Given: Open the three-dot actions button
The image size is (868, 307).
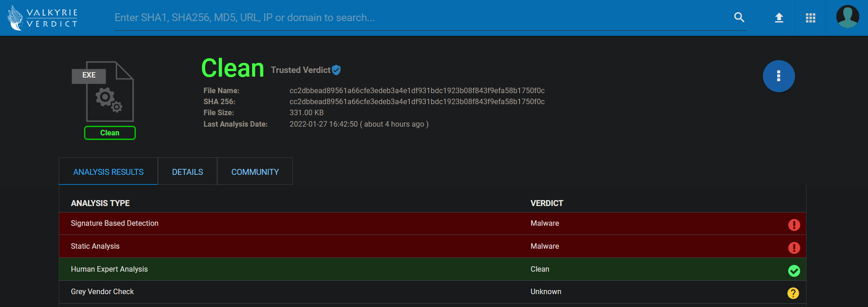Looking at the screenshot, I should (x=778, y=76).
